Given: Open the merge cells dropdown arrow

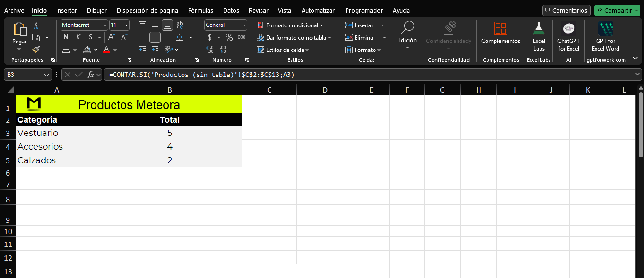Looking at the screenshot, I should 191,37.
